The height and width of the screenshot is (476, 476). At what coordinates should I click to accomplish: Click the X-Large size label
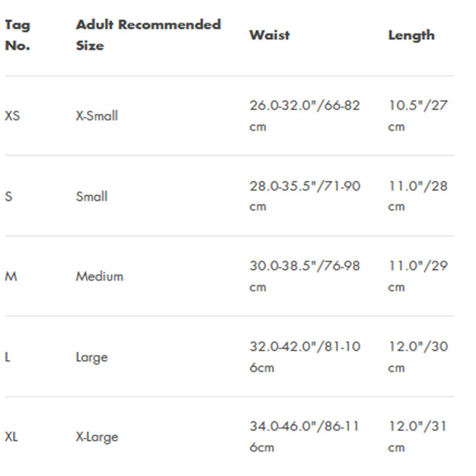coord(97,437)
